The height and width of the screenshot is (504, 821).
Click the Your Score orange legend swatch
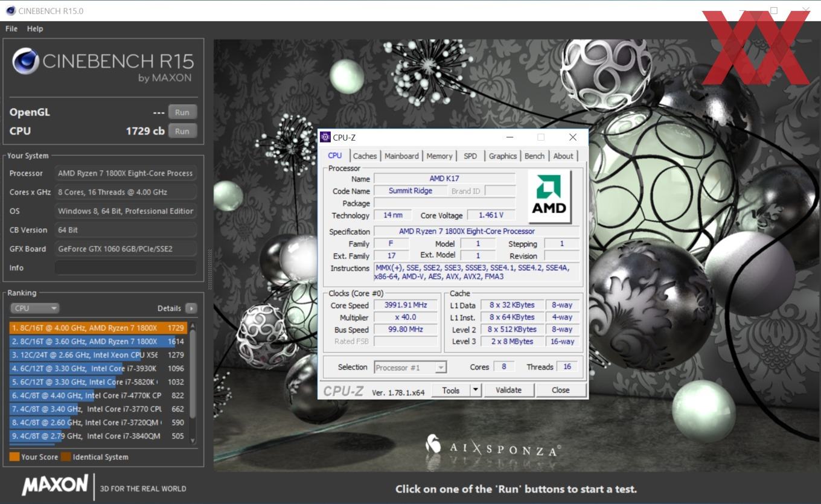tap(14, 457)
